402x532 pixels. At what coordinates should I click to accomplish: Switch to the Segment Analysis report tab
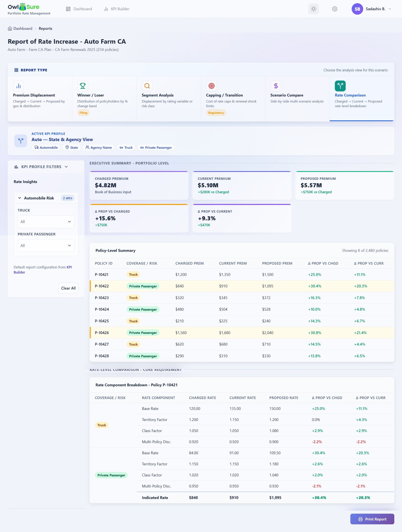coord(169,99)
